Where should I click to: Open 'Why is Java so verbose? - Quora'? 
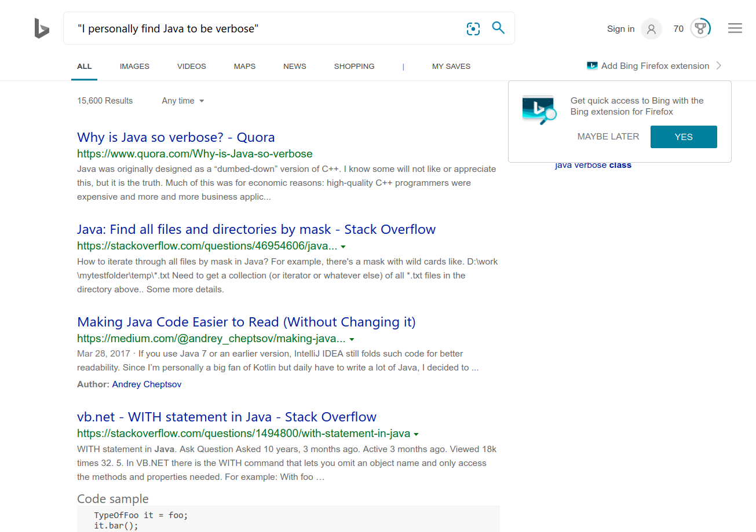pyautogui.click(x=176, y=137)
